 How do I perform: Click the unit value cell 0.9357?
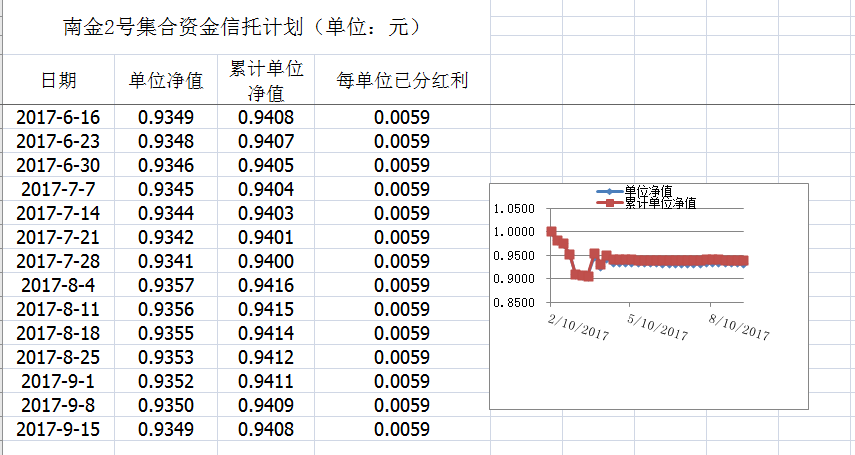[166, 286]
